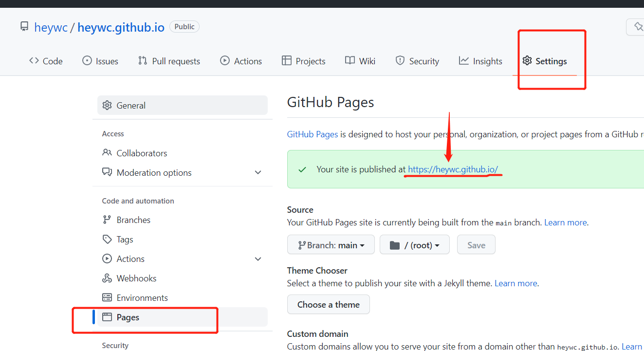This screenshot has width=644, height=351.
Task: Click the browser icon beside Pages
Action: click(107, 317)
